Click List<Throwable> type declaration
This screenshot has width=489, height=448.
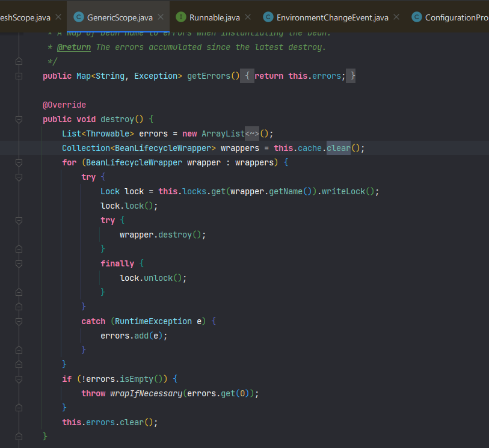98,133
